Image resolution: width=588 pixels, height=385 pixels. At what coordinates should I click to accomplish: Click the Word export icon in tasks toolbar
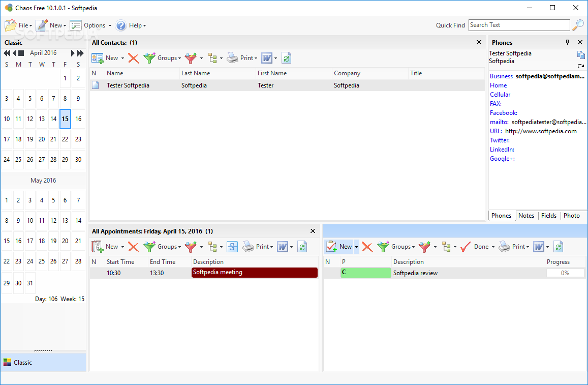[539, 247]
